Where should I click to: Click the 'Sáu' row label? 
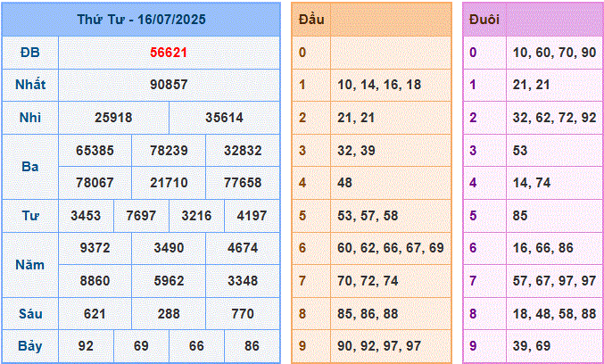pyautogui.click(x=30, y=313)
